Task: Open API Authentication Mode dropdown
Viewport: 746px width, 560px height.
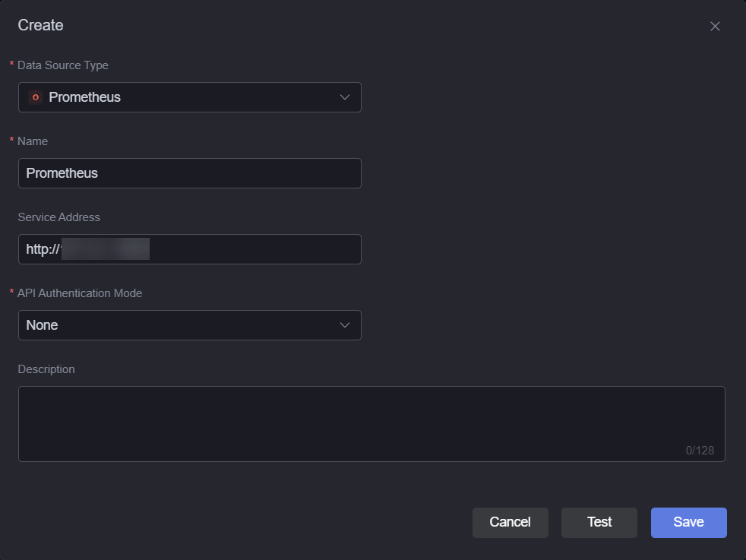Action: coord(189,325)
